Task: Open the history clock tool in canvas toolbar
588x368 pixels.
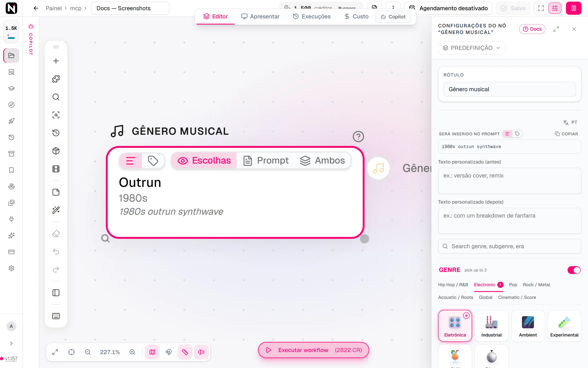Action: pos(56,133)
